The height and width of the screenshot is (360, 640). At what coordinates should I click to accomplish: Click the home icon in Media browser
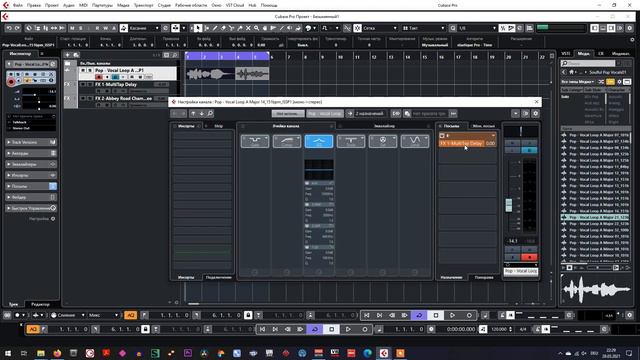point(572,72)
